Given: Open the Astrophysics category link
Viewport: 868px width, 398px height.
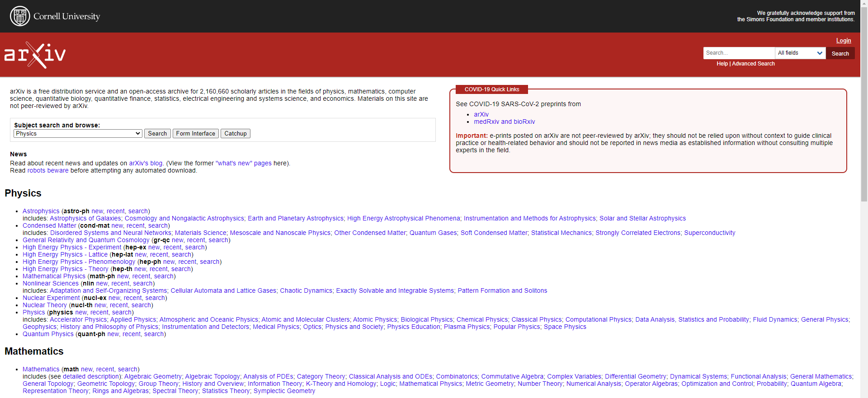Looking at the screenshot, I should [41, 211].
